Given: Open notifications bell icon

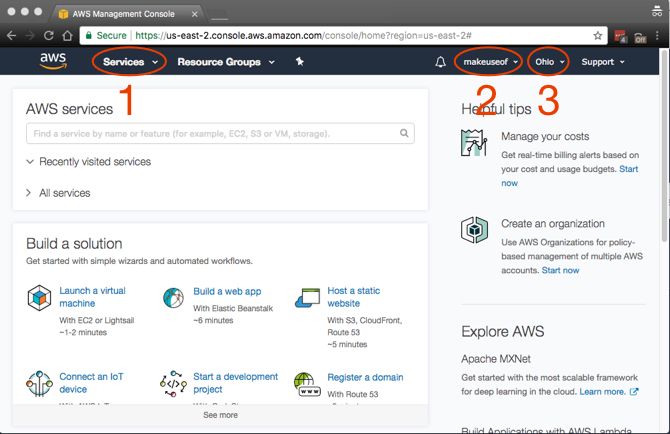Looking at the screenshot, I should click(x=441, y=62).
